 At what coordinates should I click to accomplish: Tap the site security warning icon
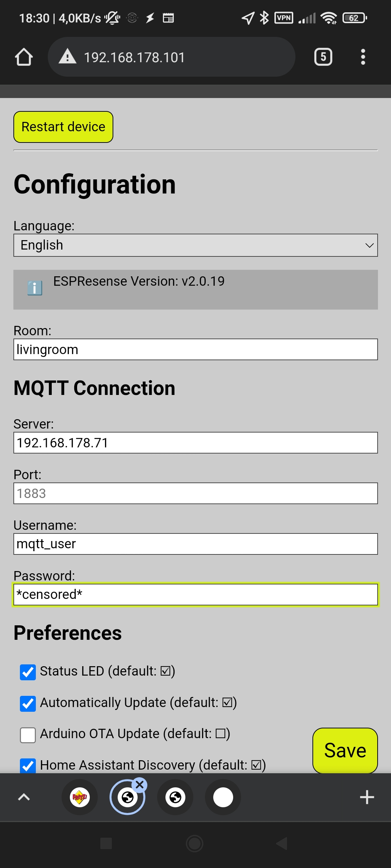click(68, 56)
